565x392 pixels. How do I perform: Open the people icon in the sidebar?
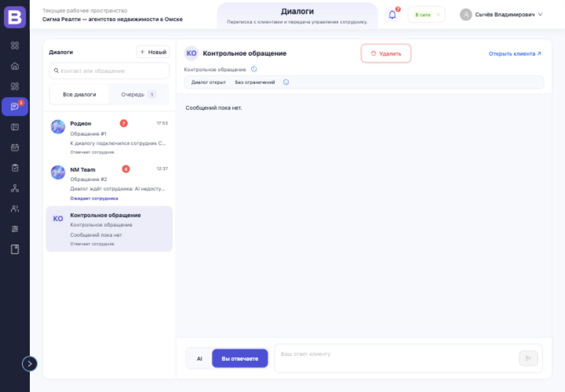click(15, 209)
